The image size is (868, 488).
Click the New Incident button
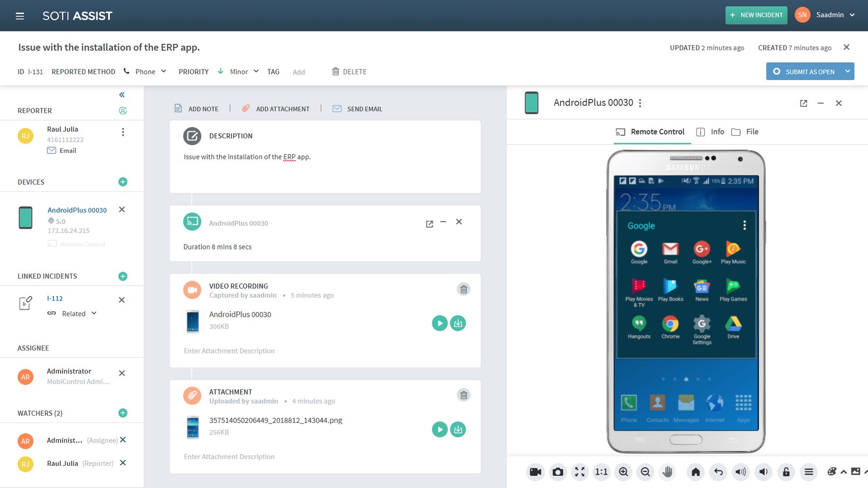pyautogui.click(x=756, y=15)
